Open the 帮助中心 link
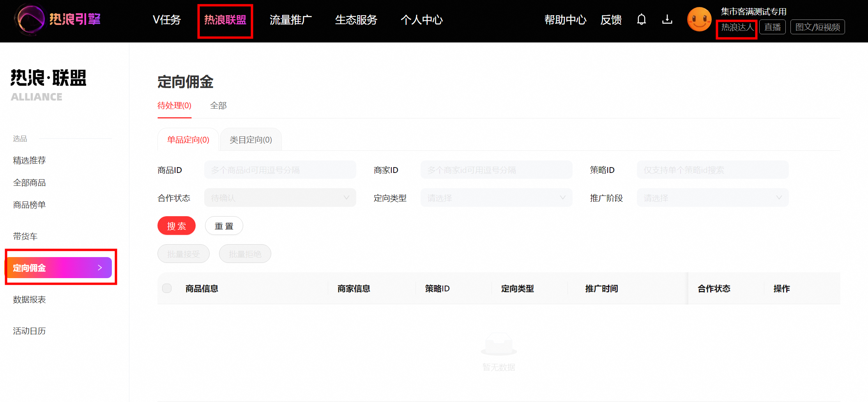 click(x=566, y=19)
